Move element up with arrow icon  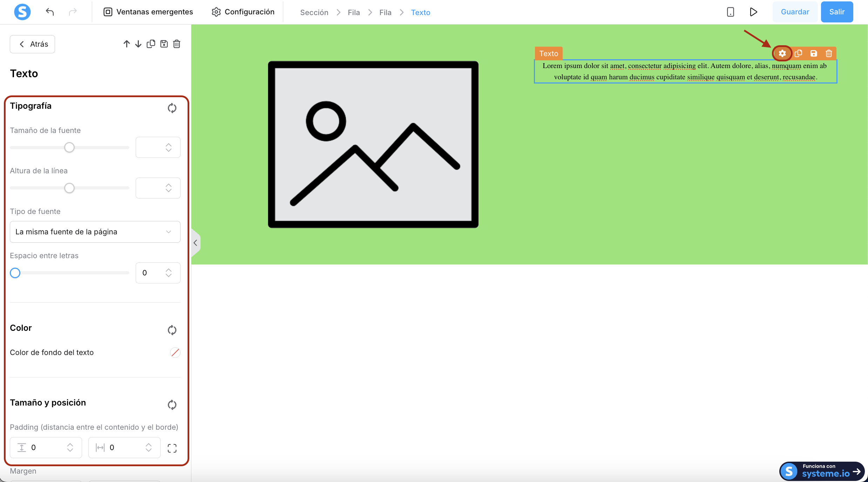click(x=127, y=44)
